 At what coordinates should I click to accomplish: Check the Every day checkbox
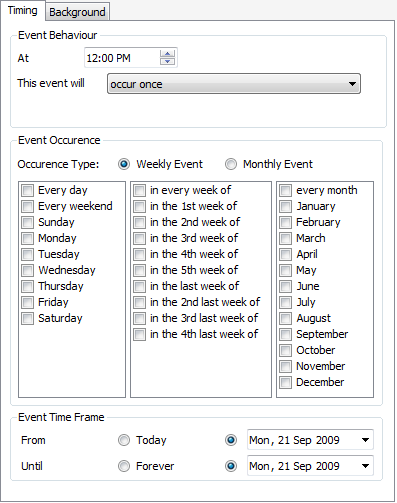point(28,191)
